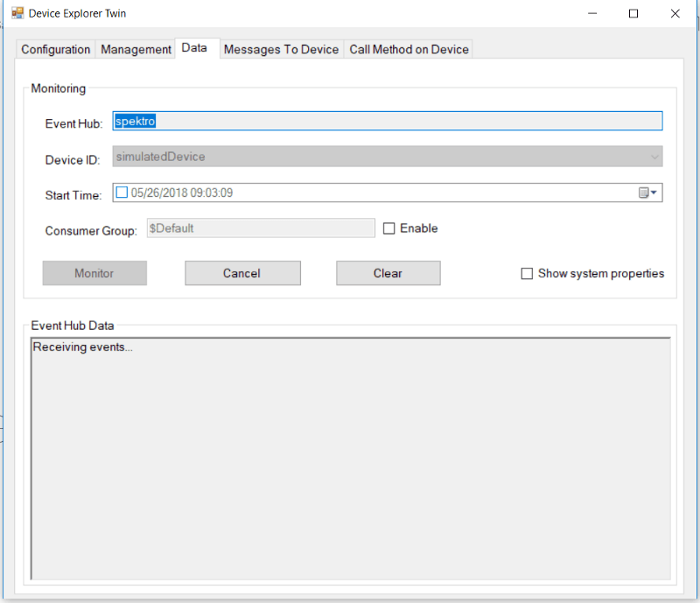
Task: Go to Messages To Device tab
Action: click(x=281, y=49)
